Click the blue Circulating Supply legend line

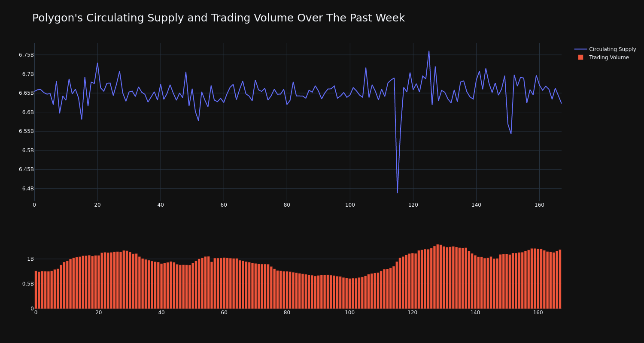pyautogui.click(x=580, y=49)
